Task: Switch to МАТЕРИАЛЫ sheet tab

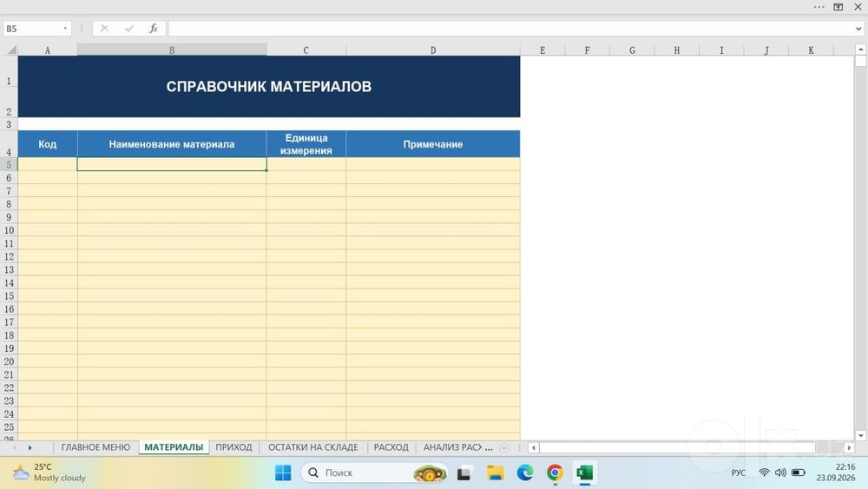Action: click(x=174, y=447)
